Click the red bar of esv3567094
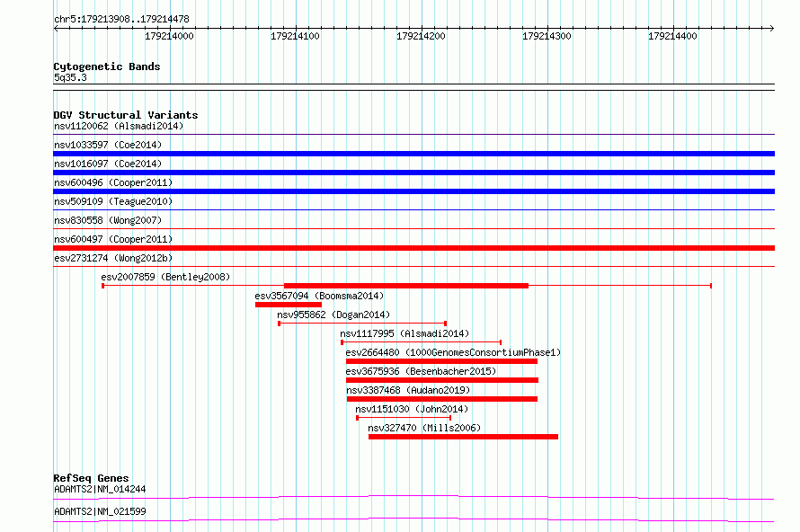 click(289, 305)
